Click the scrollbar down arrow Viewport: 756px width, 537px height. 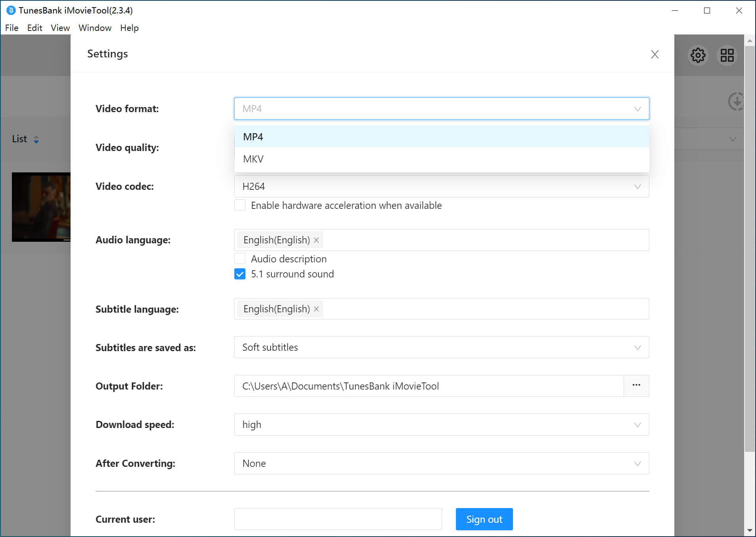point(750,531)
